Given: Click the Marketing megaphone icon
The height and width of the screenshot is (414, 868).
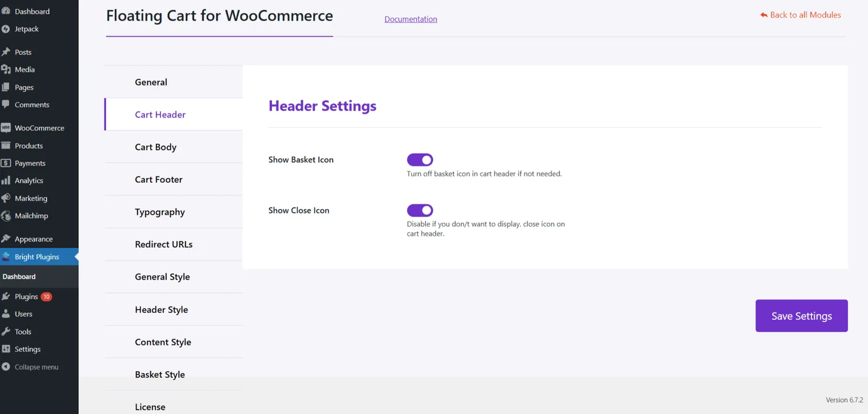Looking at the screenshot, I should [6, 198].
